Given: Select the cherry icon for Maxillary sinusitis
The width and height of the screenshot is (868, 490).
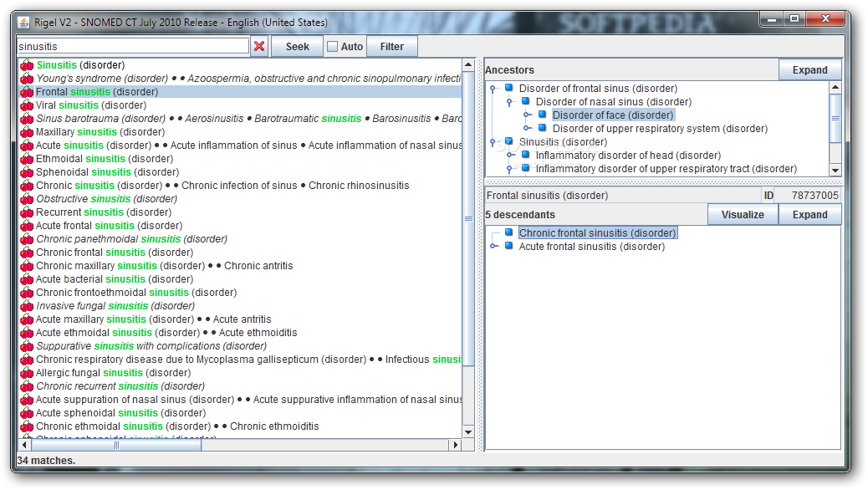Looking at the screenshot, I should pyautogui.click(x=27, y=132).
